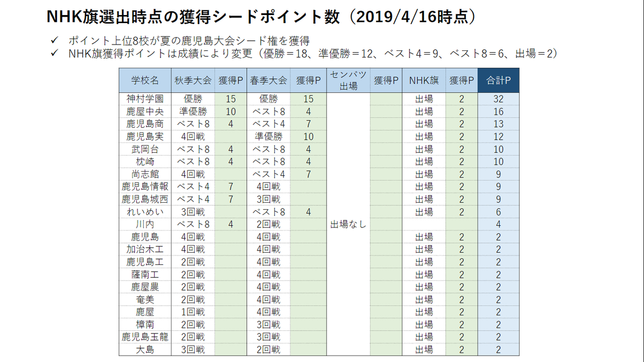This screenshot has width=644, height=362.
Task: Click the 学校名 column header
Action: point(145,80)
